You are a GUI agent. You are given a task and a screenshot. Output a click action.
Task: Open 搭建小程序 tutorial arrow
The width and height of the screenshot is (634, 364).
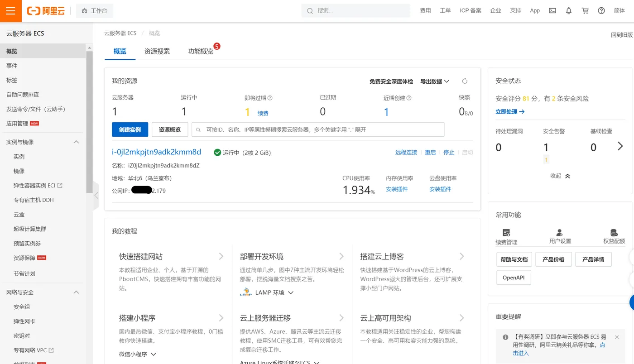[221, 318]
